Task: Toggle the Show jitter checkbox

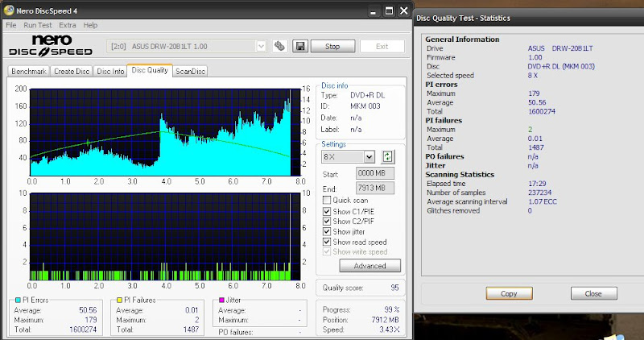Action: click(327, 231)
